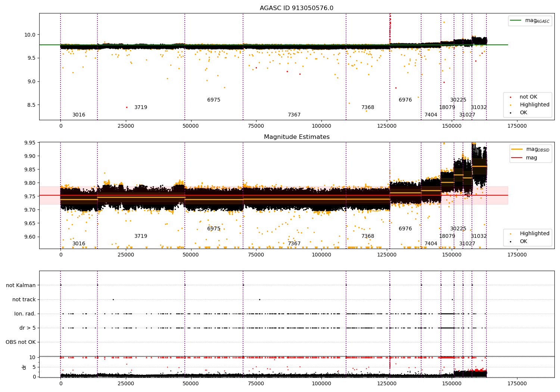Click obsid label 6976 in the Magnitude Estimates plot

(x=405, y=229)
